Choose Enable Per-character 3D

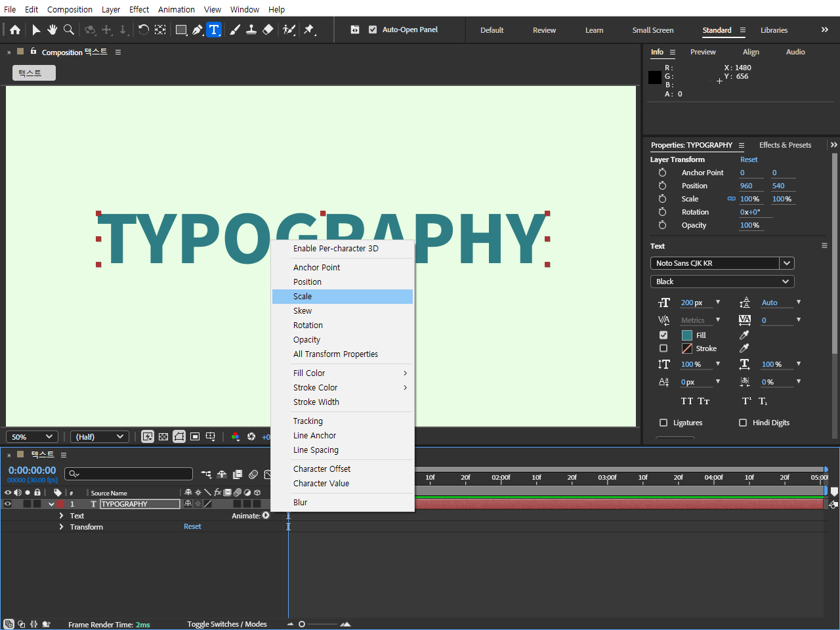(343, 249)
